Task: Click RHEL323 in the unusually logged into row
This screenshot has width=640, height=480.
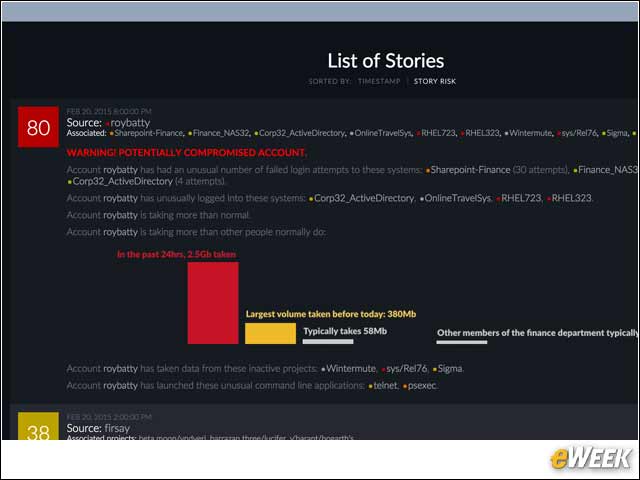Action: (571, 198)
